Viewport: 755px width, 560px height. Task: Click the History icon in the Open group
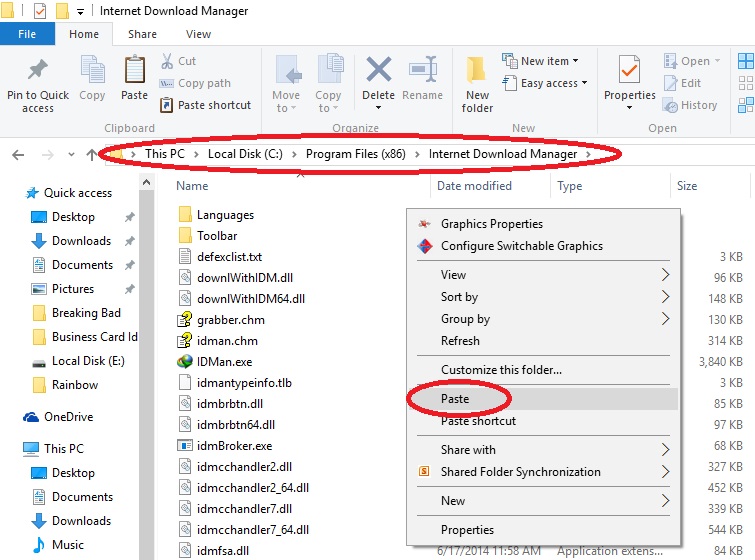tap(670, 105)
